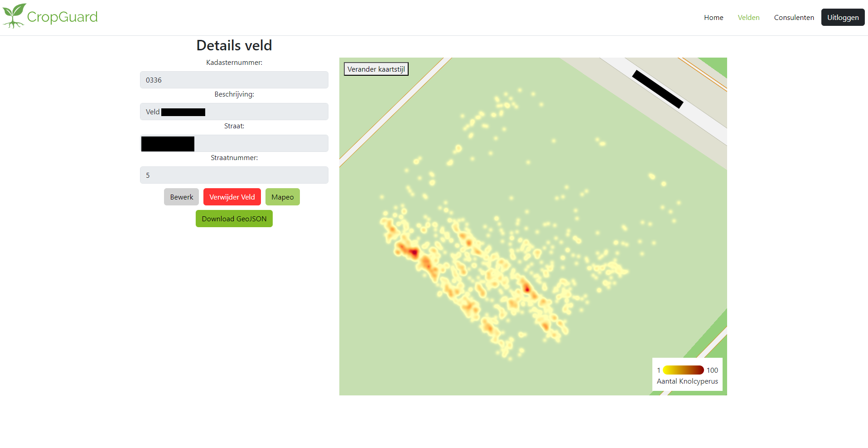Go to the Home page
The image size is (868, 448).
coord(713,18)
